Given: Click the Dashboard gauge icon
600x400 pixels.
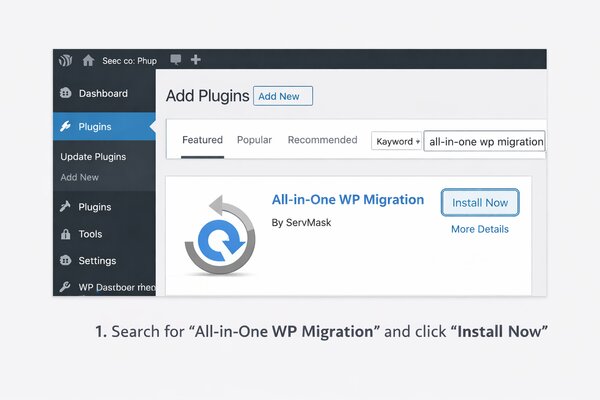Looking at the screenshot, I should (65, 93).
